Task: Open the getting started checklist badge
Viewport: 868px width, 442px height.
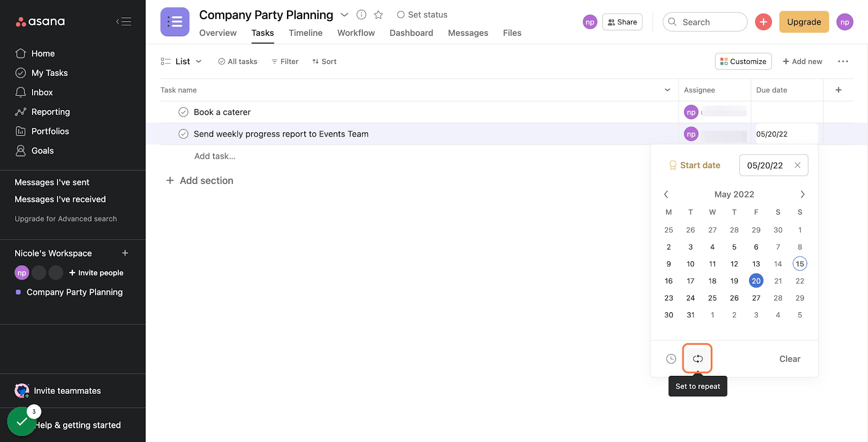Action: 22,421
